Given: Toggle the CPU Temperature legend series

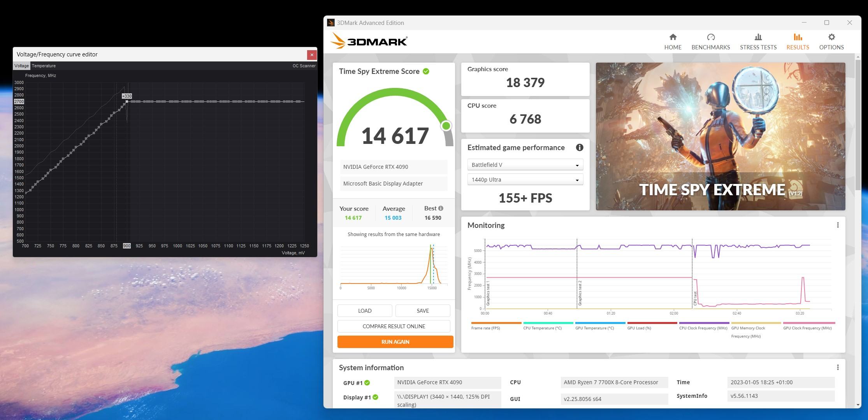Looking at the screenshot, I should pyautogui.click(x=548, y=326).
